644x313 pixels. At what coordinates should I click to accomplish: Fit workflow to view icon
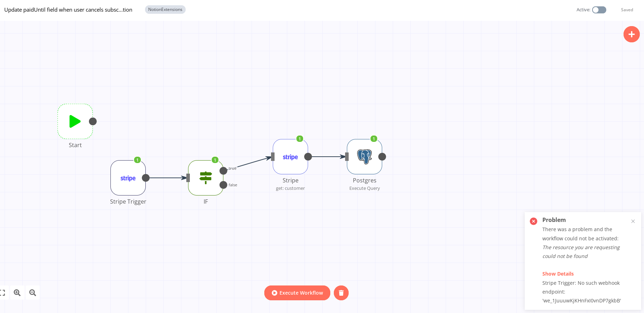pos(2,293)
